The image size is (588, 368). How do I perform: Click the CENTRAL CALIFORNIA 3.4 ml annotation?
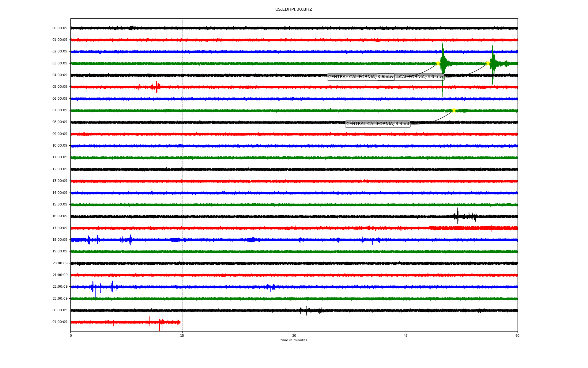pyautogui.click(x=377, y=124)
